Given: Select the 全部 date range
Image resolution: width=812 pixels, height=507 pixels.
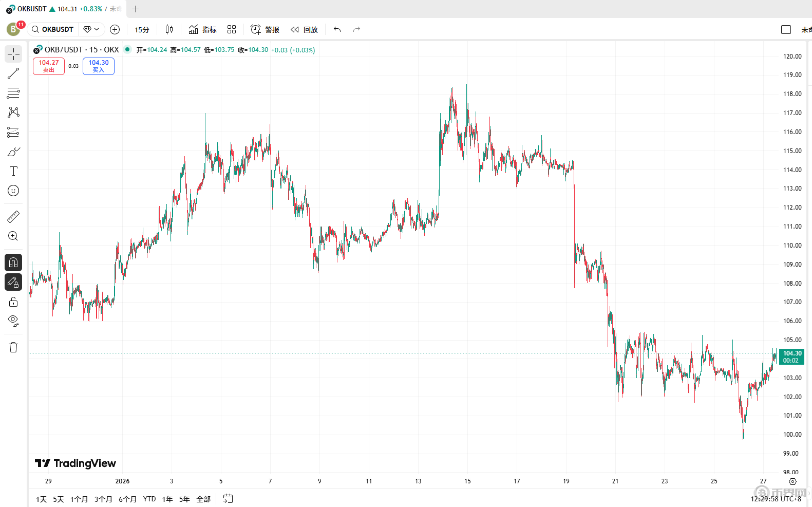Looking at the screenshot, I should (203, 499).
